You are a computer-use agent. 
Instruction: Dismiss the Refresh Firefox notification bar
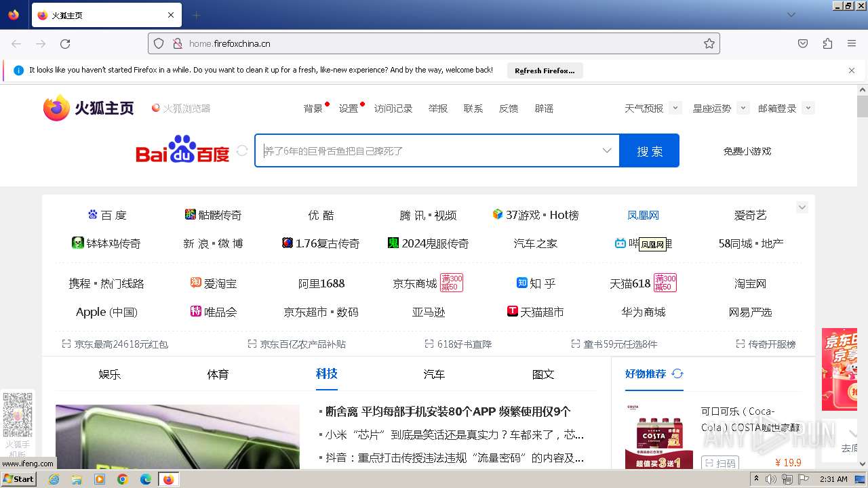coord(852,70)
